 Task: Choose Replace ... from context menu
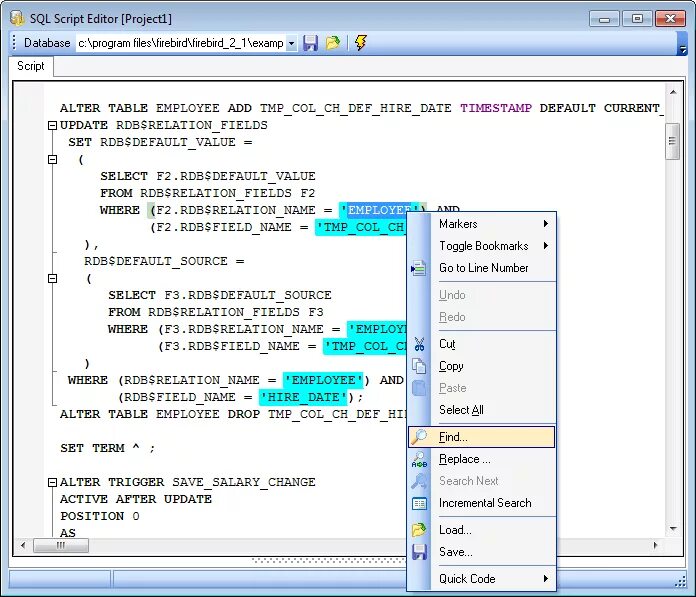(482, 459)
